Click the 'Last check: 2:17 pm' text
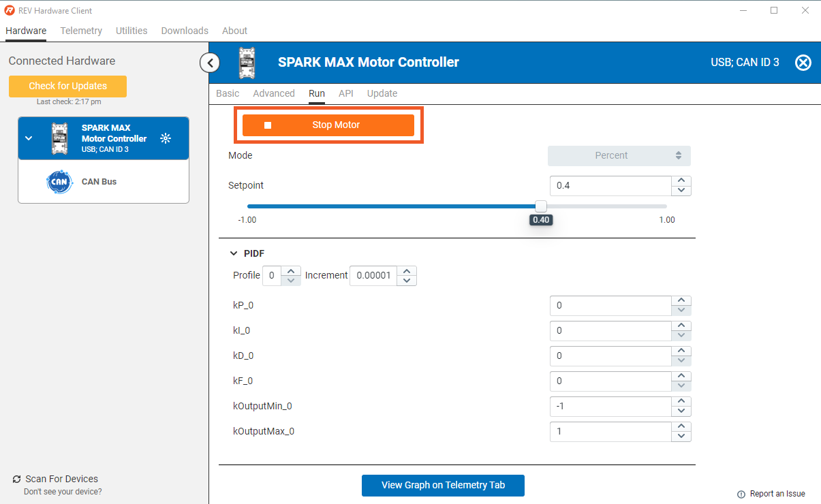This screenshot has height=504, width=821. 69,102
